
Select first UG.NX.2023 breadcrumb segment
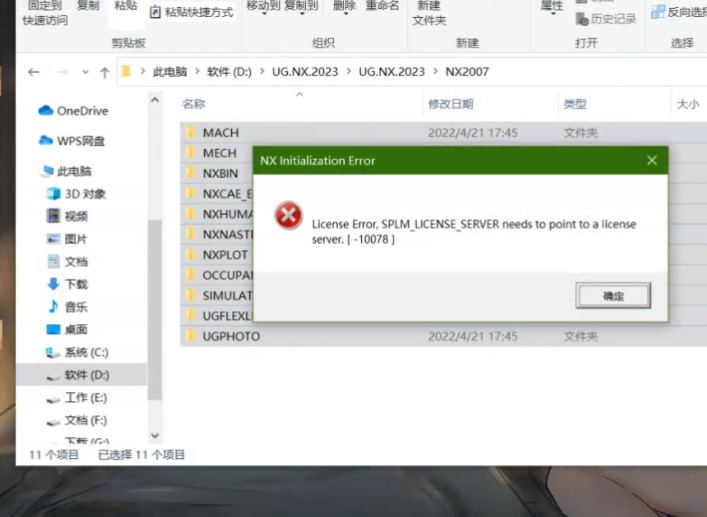(305, 72)
